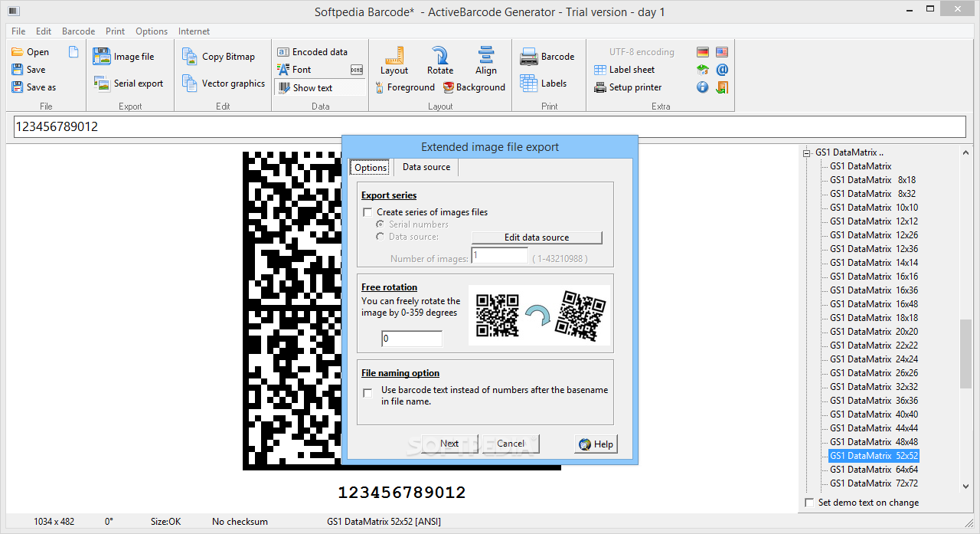Check Use barcode text in file name
The image size is (980, 534).
(x=367, y=393)
